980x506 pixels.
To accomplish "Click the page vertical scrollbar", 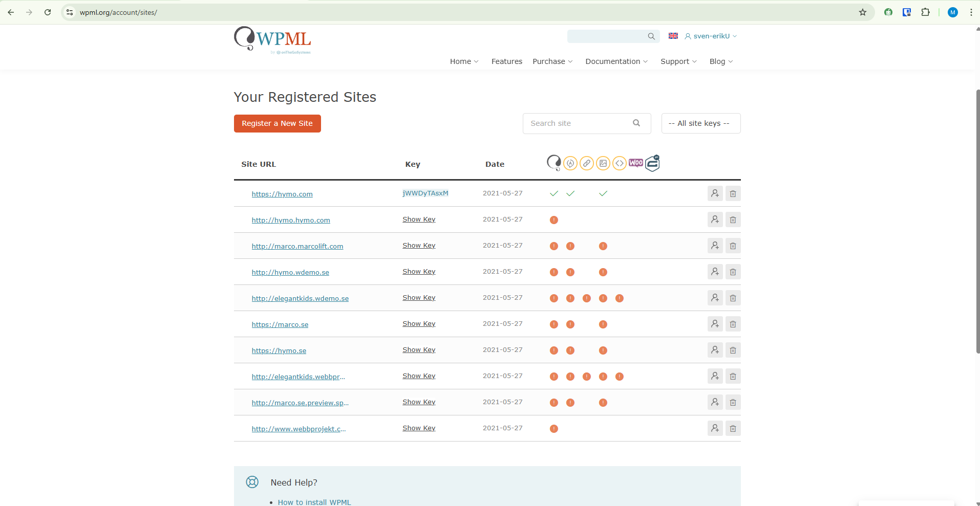I will click(x=977, y=221).
